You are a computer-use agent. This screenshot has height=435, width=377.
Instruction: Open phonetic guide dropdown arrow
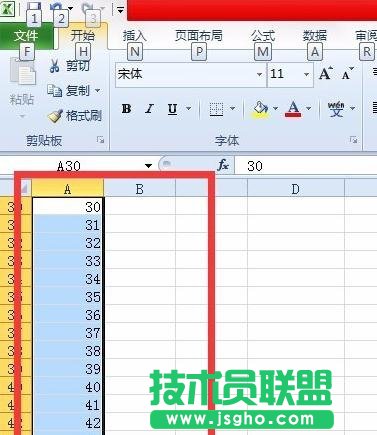click(x=352, y=109)
